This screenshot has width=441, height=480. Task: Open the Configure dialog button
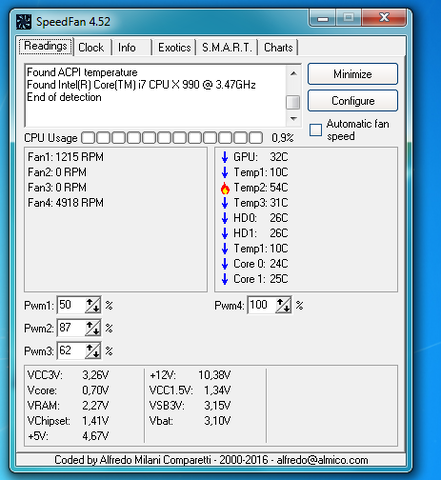(x=353, y=101)
